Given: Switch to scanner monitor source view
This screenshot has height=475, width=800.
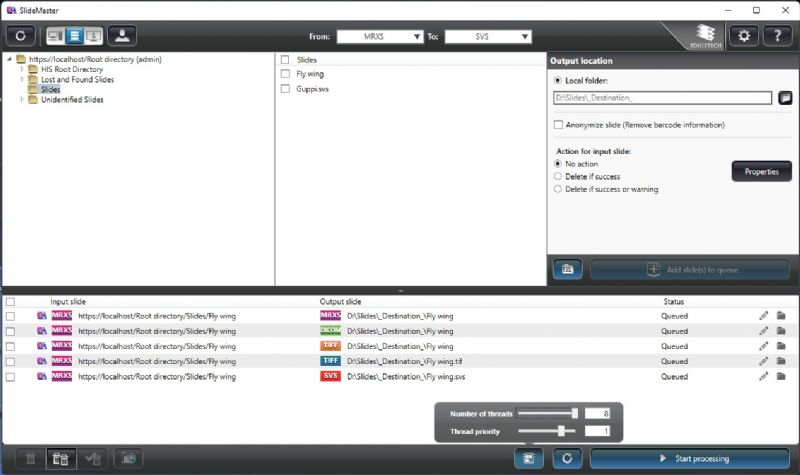Looking at the screenshot, I should point(93,36).
